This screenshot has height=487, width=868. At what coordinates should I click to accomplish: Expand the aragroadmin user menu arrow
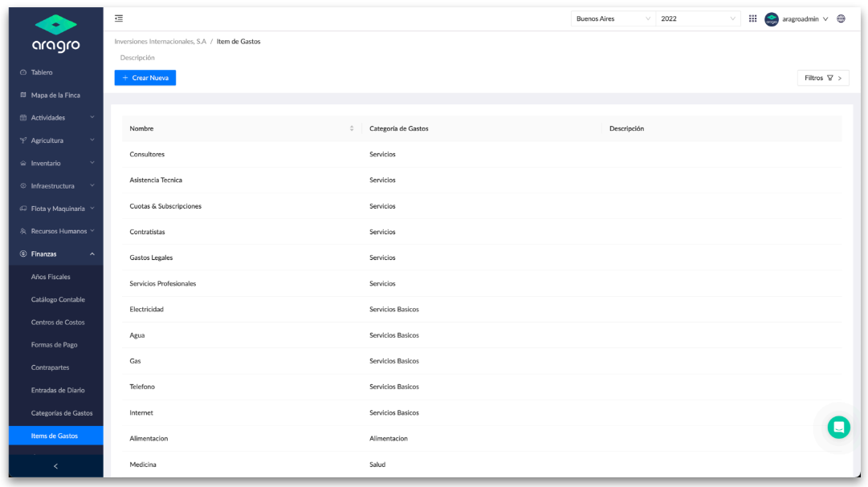825,19
